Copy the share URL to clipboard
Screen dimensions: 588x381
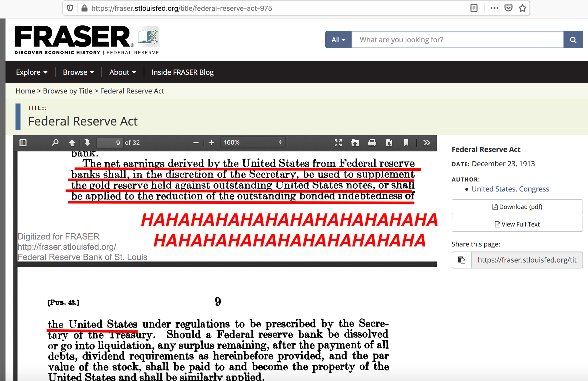click(x=461, y=260)
